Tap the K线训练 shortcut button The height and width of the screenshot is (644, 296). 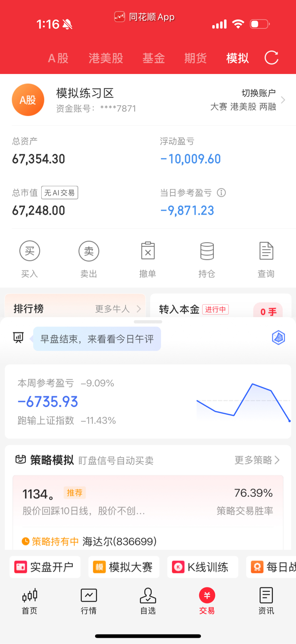[x=203, y=567]
